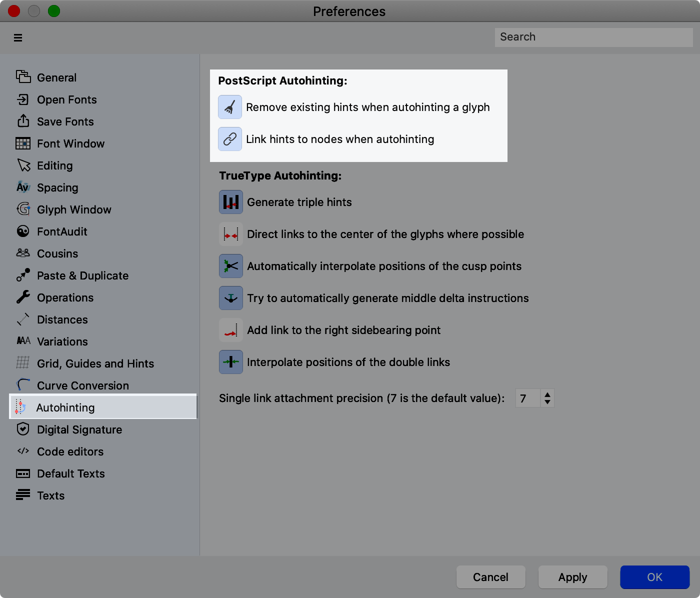Click the Cousins people icon

coord(23,253)
